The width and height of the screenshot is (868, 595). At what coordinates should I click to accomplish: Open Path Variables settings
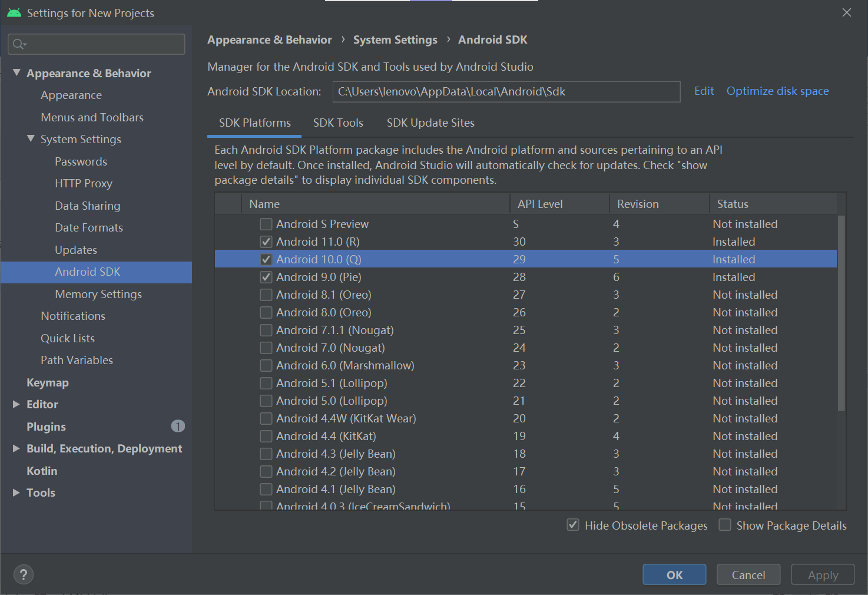[x=77, y=360]
